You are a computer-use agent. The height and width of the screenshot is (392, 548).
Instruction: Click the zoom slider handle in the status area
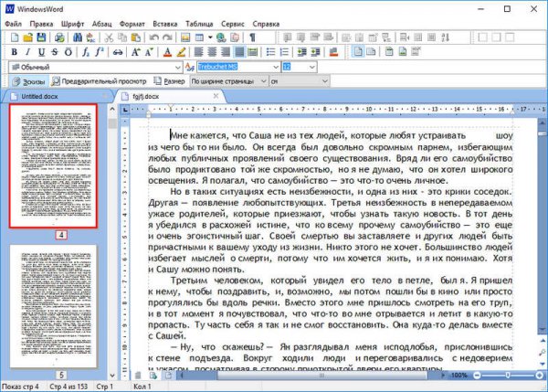point(508,376)
